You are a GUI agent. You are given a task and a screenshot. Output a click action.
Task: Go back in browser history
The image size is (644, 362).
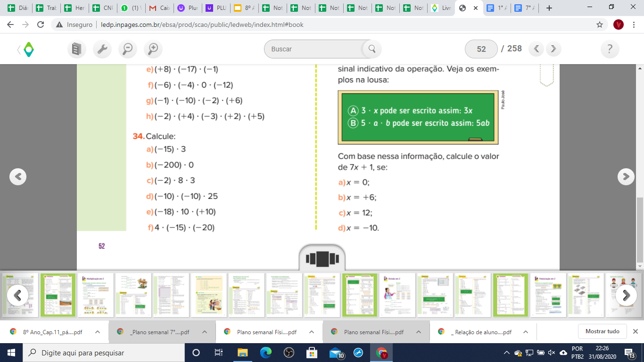10,25
